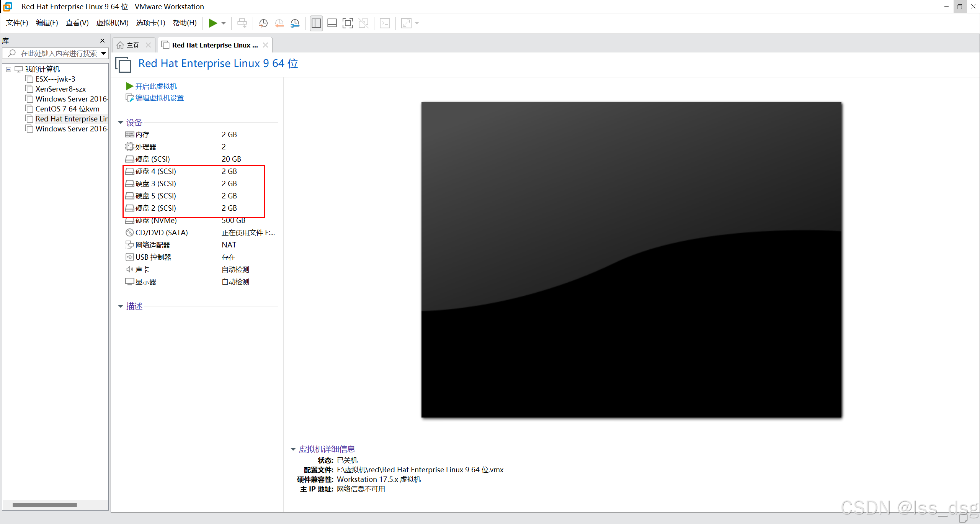Toggle the library sidebar view icon
The width and height of the screenshot is (980, 524).
point(316,23)
